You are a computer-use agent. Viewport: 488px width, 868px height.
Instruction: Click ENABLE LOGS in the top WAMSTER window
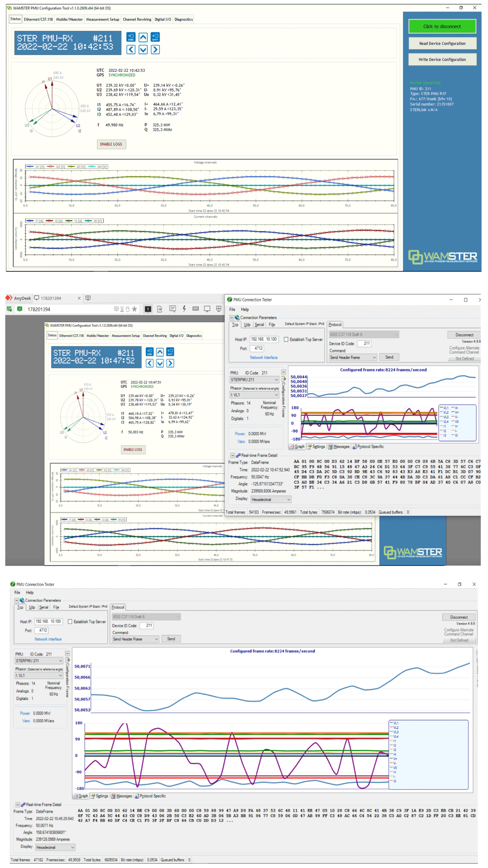[x=111, y=144]
